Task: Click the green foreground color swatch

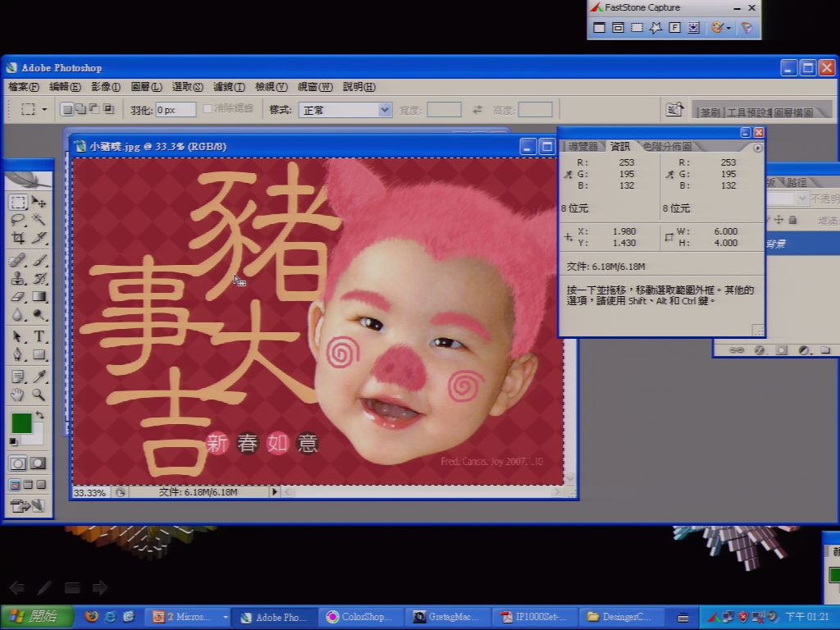Action: point(21,423)
